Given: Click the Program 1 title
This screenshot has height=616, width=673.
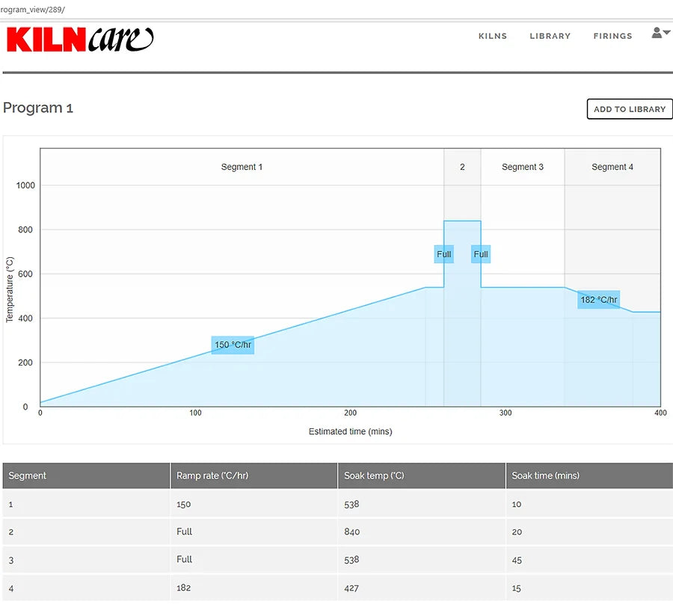Looking at the screenshot, I should pos(38,108).
